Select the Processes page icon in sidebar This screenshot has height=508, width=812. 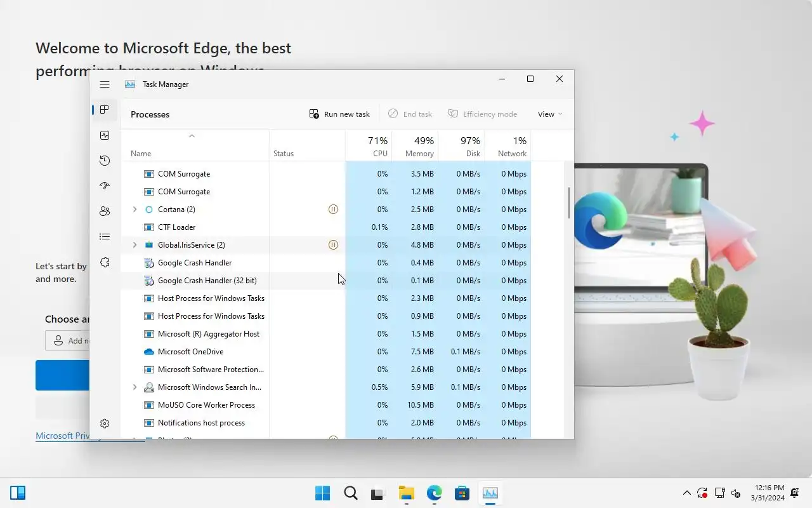tap(105, 110)
